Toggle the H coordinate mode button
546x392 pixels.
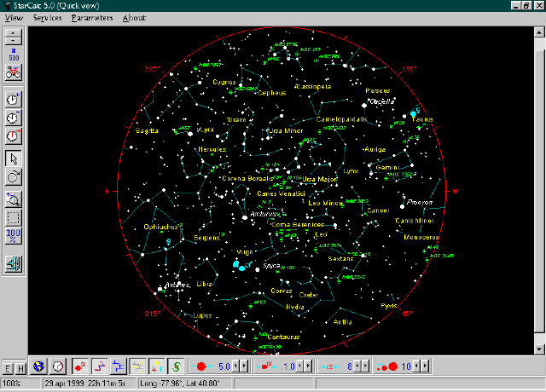pos(20,367)
